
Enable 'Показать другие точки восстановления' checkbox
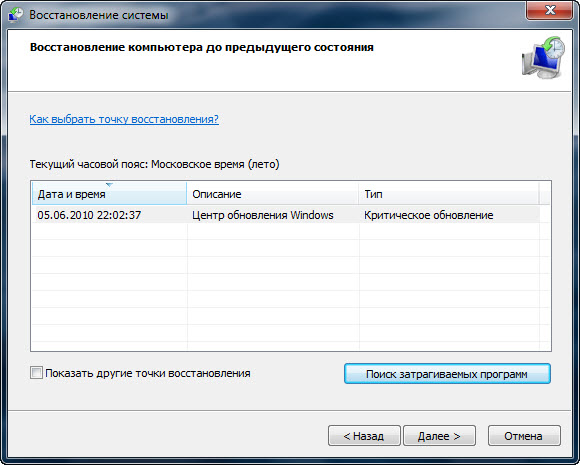(x=36, y=373)
